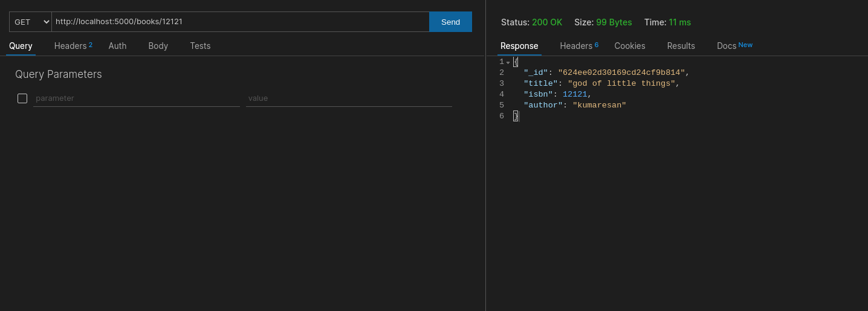The image size is (868, 311).
Task: Open the request Headers tab
Action: tap(73, 46)
